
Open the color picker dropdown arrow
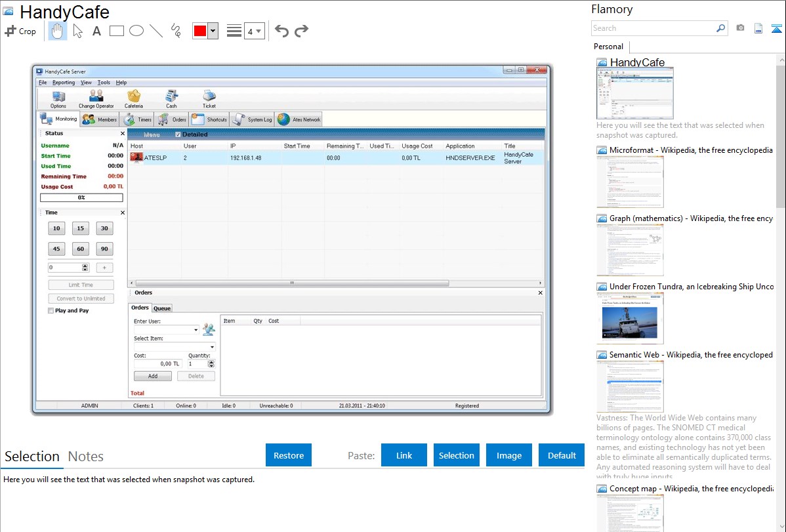213,31
